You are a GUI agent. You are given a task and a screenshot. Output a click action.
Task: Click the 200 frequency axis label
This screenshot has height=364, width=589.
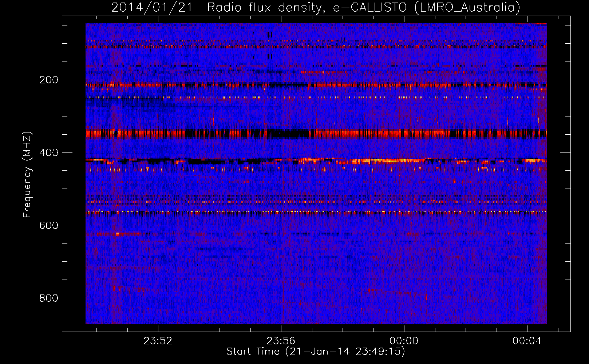coord(49,80)
